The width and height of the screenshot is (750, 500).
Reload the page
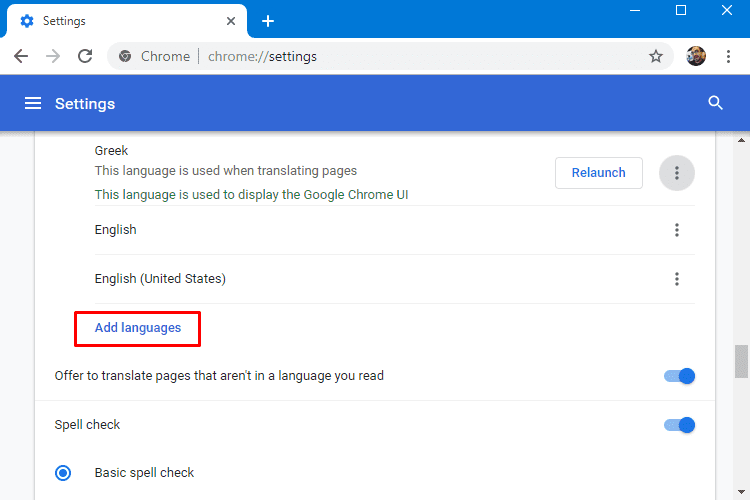pyautogui.click(x=85, y=56)
